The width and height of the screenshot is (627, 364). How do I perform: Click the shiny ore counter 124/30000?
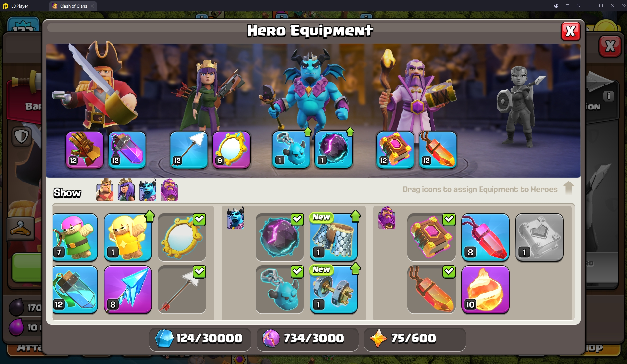click(200, 338)
